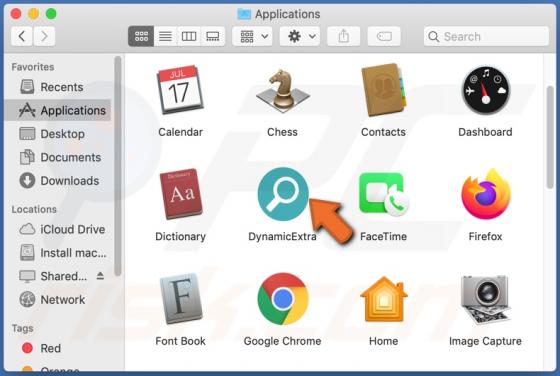Click the Favorites section header

[x=33, y=67]
